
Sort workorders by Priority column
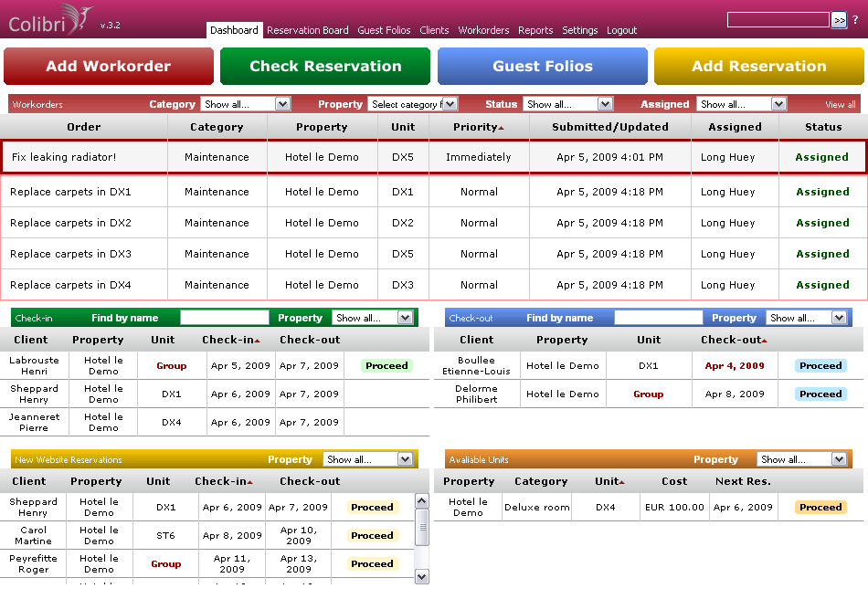point(478,127)
